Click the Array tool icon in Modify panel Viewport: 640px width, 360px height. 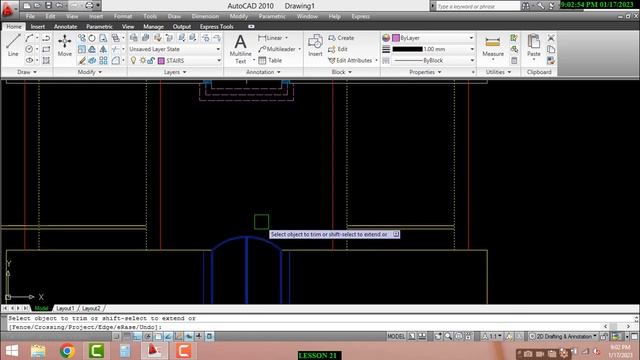pyautogui.click(x=103, y=60)
